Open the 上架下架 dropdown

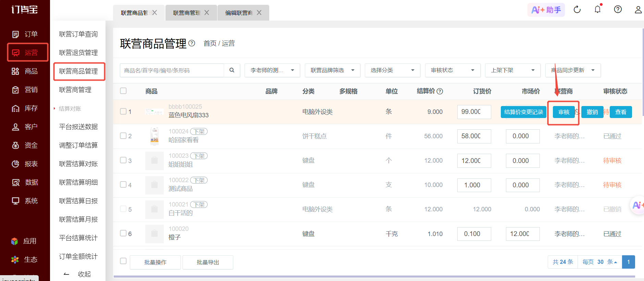(x=513, y=70)
